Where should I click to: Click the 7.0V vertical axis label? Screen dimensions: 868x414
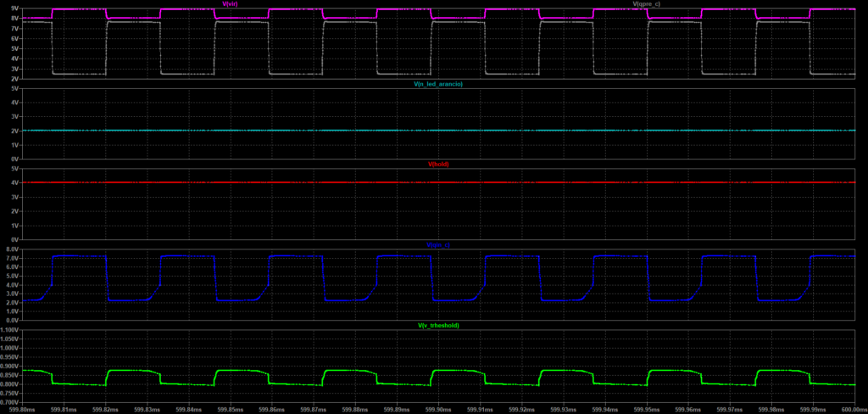(13, 258)
